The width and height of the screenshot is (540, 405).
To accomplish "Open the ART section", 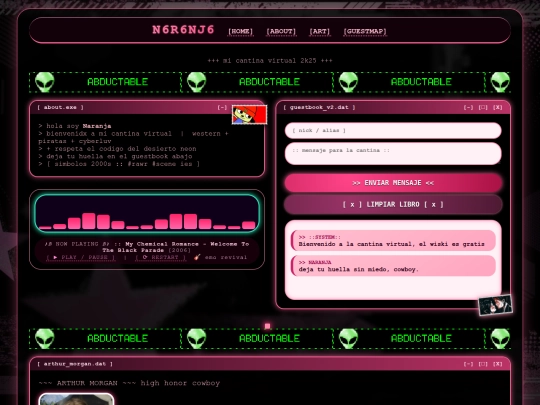I will pos(319,31).
